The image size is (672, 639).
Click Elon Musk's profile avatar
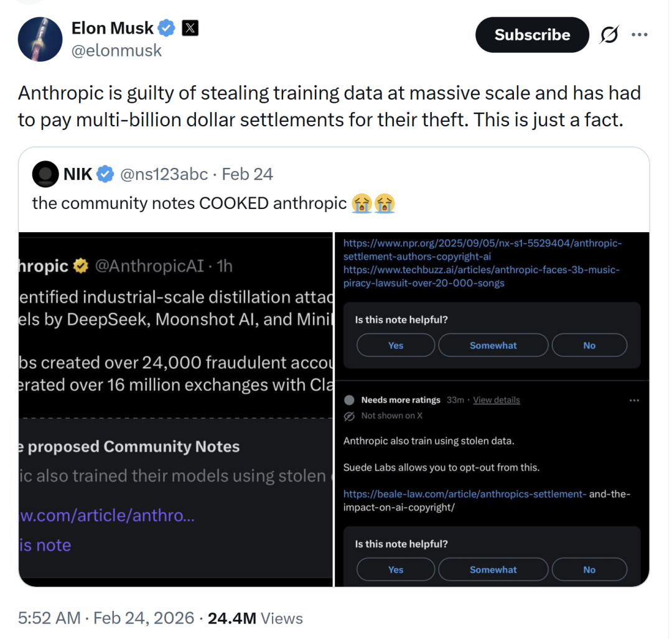coord(40,39)
